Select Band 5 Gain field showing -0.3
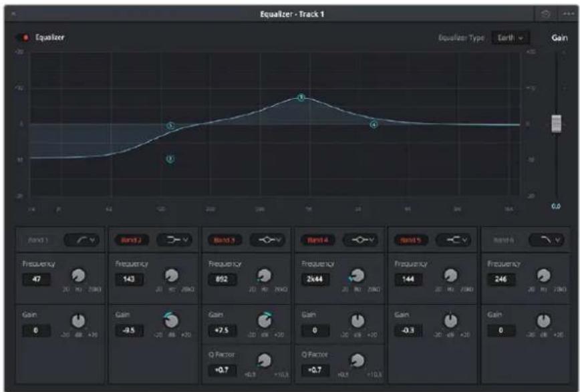This screenshot has width=580, height=392. click(x=408, y=331)
